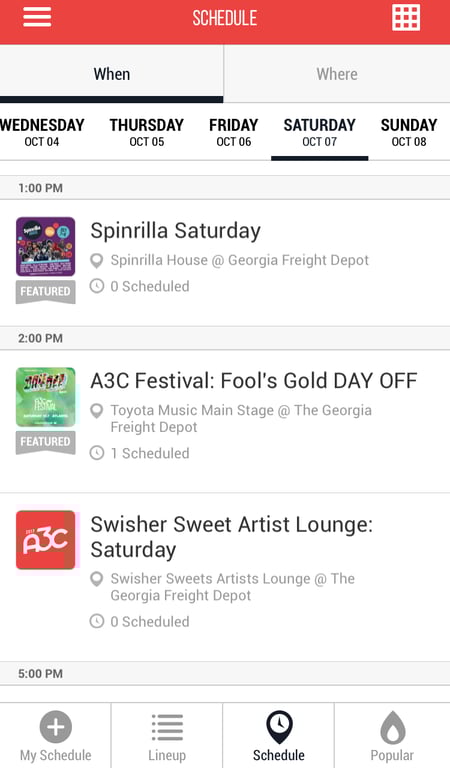Open the grid view icon
Viewport: 450px width, 768px height.
406,18
